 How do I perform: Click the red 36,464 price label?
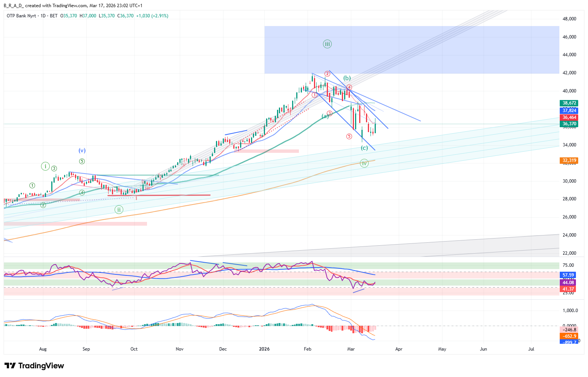pyautogui.click(x=569, y=118)
